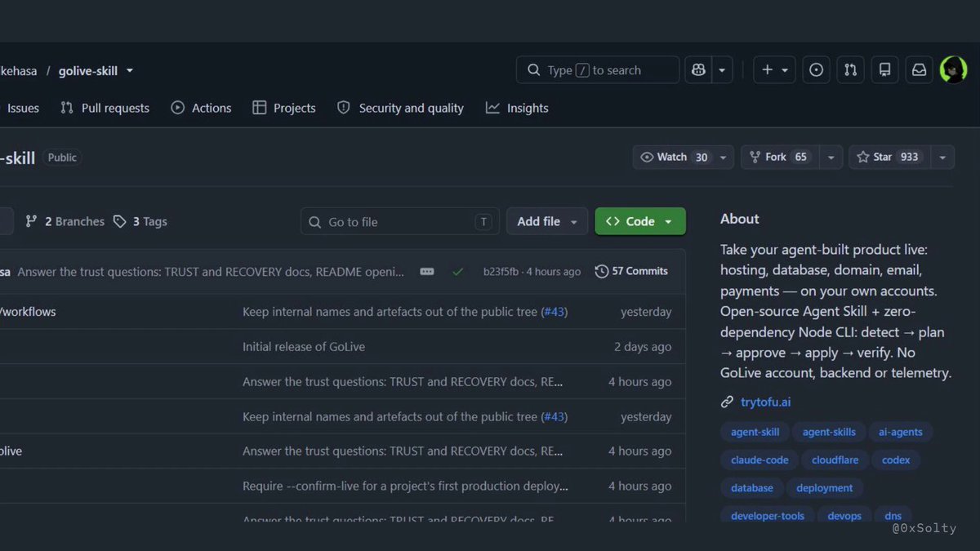Open the b23f5fb commit hash link
980x551 pixels.
click(x=501, y=271)
